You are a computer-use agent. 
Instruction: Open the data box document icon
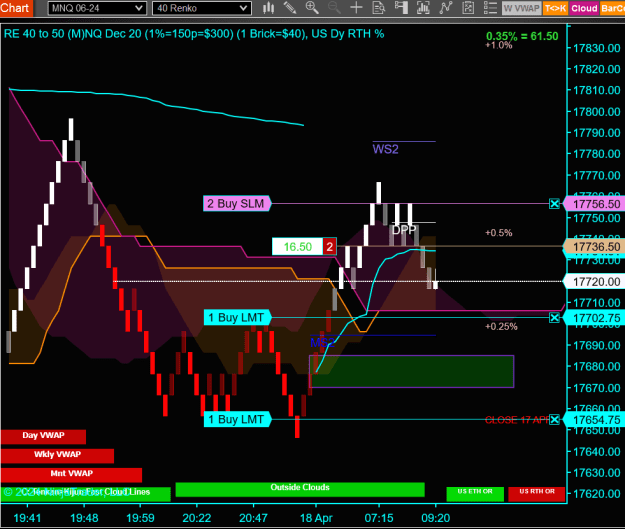click(379, 8)
